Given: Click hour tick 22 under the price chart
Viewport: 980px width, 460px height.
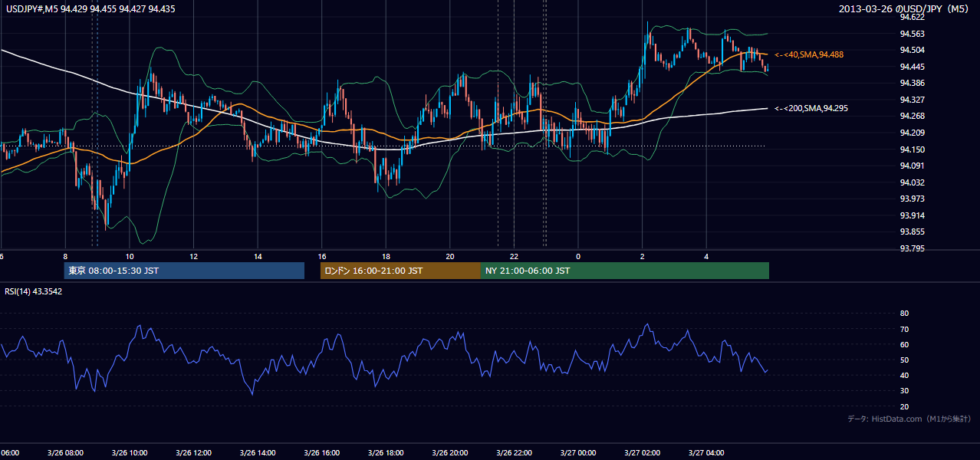Looking at the screenshot, I should click(514, 256).
